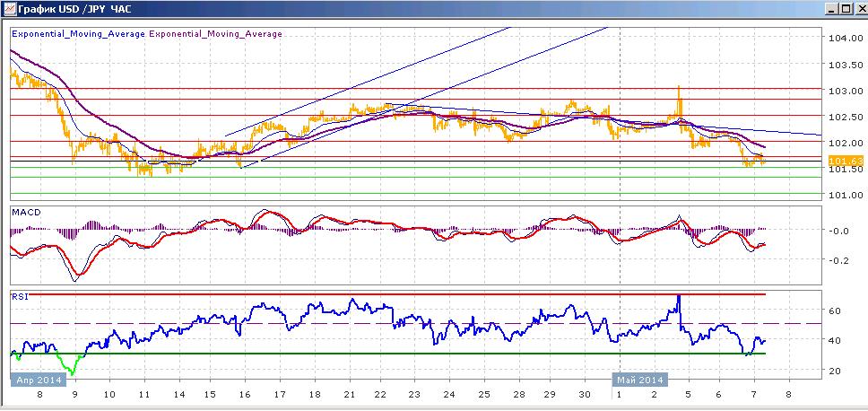
Task: Click date label 5 on time axis
Action: [688, 396]
